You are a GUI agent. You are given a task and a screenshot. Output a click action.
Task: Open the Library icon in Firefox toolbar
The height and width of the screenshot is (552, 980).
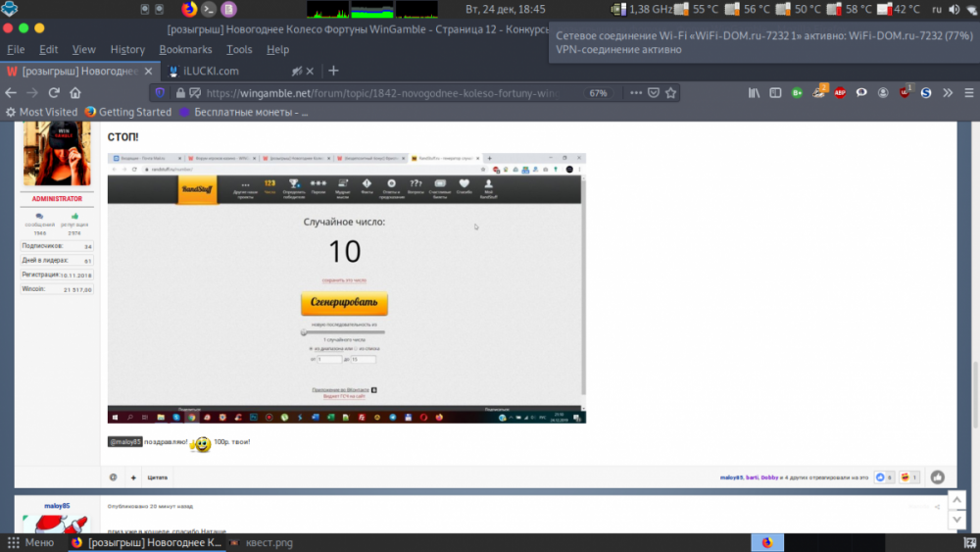754,93
